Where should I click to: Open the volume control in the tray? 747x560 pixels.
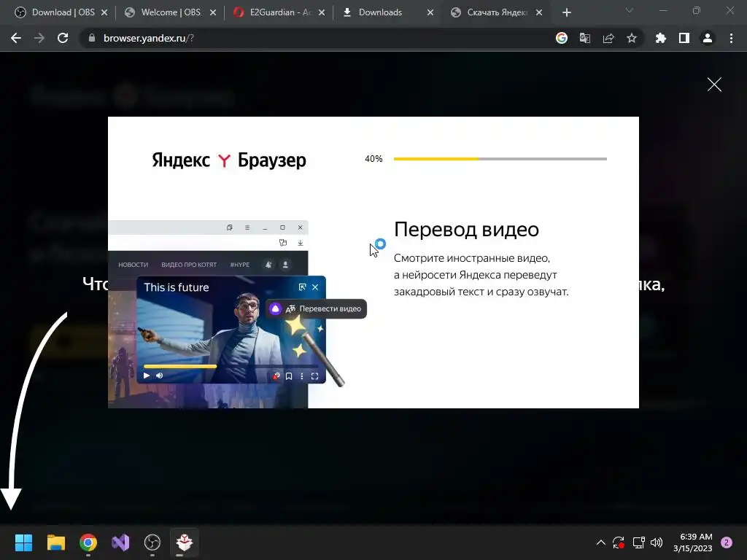coord(657,542)
